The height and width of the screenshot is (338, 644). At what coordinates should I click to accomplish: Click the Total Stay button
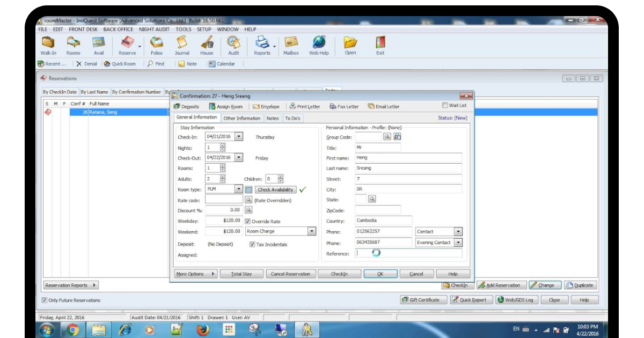click(x=241, y=274)
